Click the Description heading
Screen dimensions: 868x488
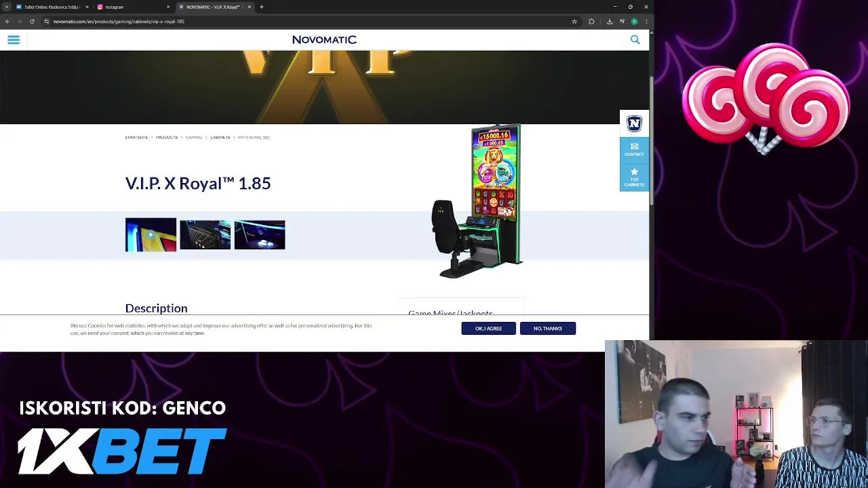(156, 308)
